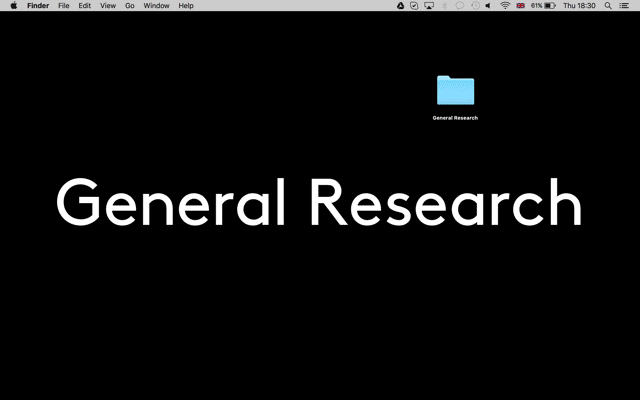Click the Bluetooth status icon
Screen dimensions: 640x400
(445, 6)
